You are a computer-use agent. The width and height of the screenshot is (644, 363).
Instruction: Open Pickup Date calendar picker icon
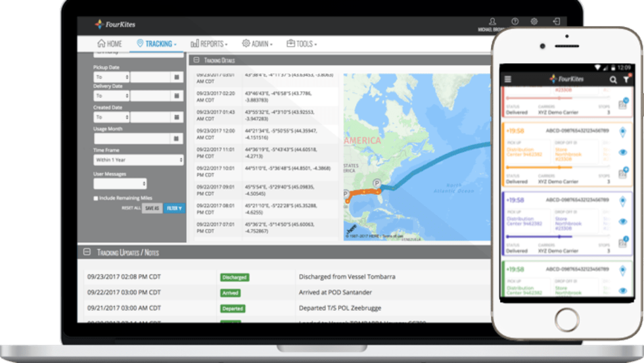coord(176,78)
